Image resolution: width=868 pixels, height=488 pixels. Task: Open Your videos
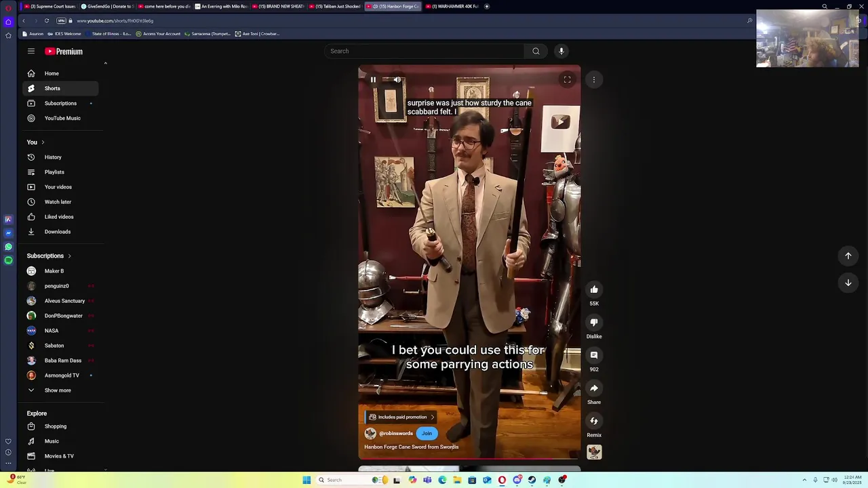(x=60, y=187)
